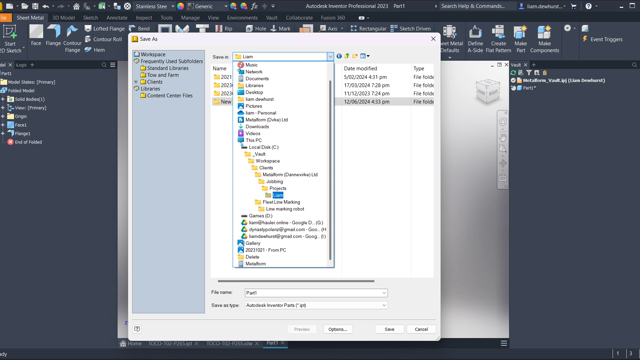The image size is (640, 360).
Task: Click Create Flat Pattern tool
Action: pyautogui.click(x=498, y=39)
